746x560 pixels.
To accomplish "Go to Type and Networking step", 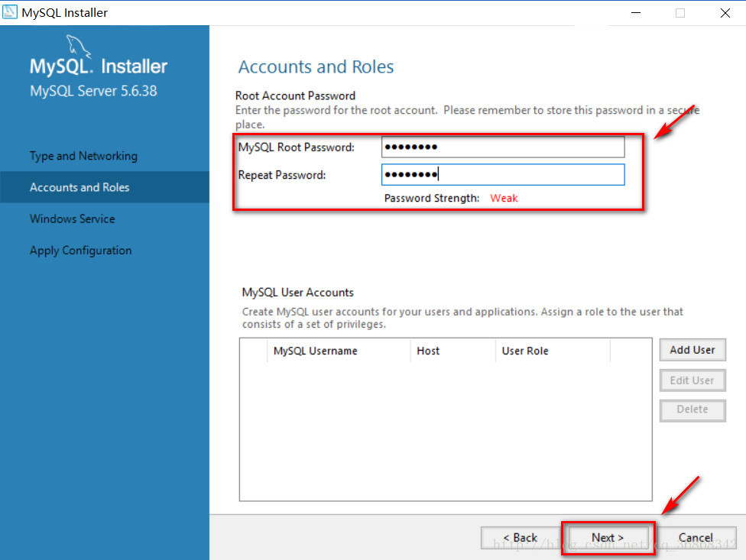I will point(83,156).
